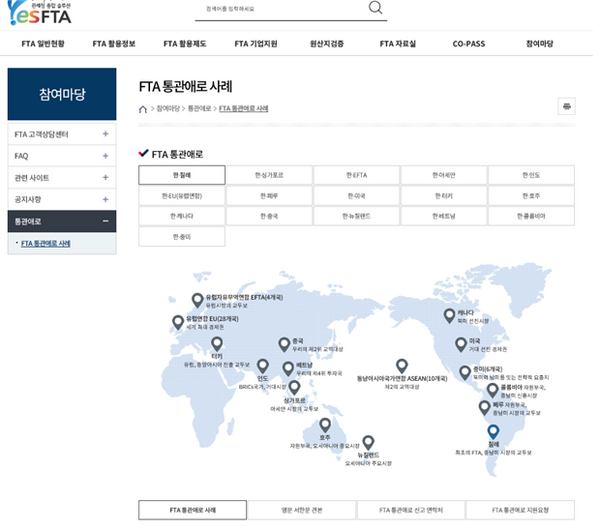
Task: Choose the 한-EU(유럽연합) agreement button
Action: [182, 196]
